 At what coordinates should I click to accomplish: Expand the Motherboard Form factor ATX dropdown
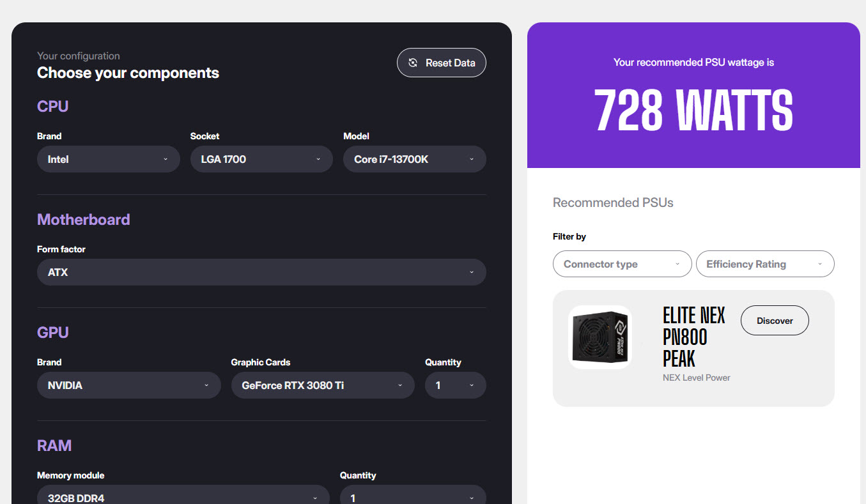pyautogui.click(x=261, y=272)
